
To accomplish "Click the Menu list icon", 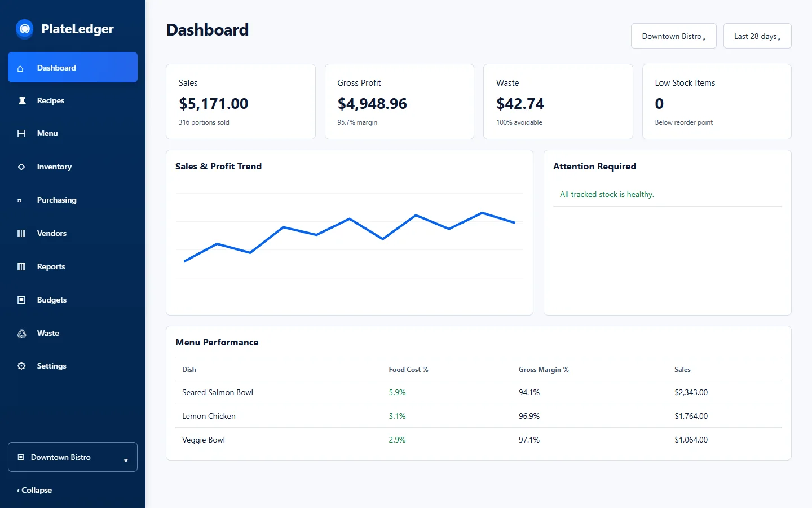I will coord(21,134).
